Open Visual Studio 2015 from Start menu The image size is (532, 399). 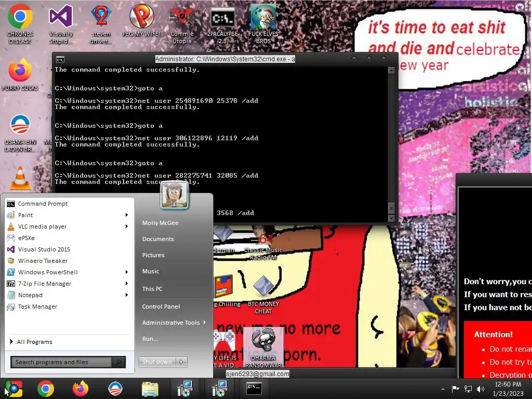pyautogui.click(x=70, y=249)
